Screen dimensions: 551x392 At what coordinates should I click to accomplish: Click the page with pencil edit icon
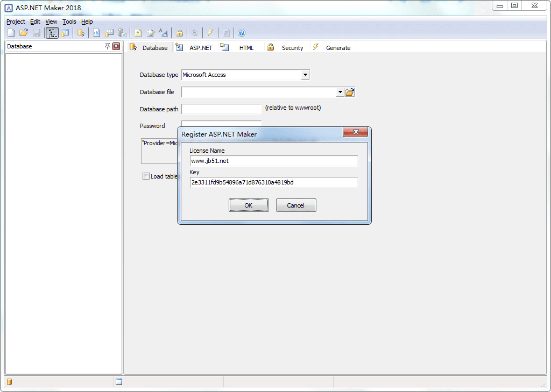[151, 33]
